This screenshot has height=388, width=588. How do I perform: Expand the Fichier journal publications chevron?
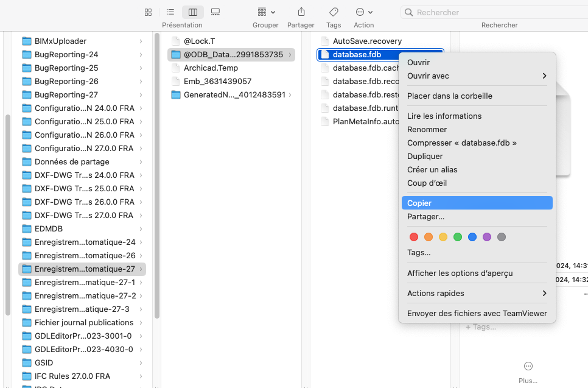(141, 323)
